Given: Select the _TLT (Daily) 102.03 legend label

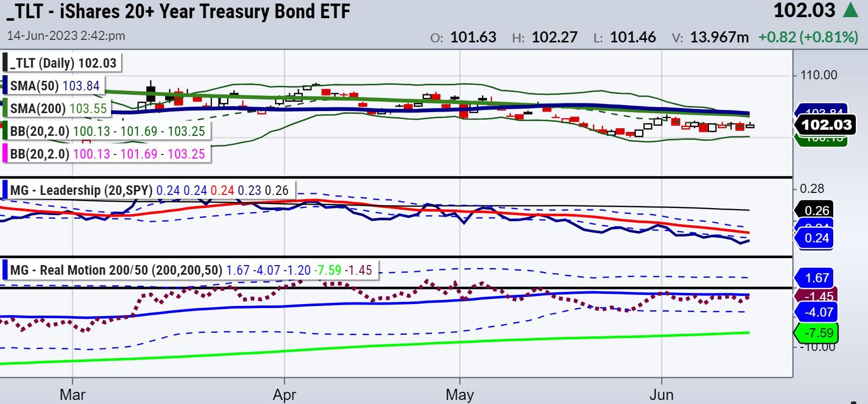Looking at the screenshot, I should point(63,63).
